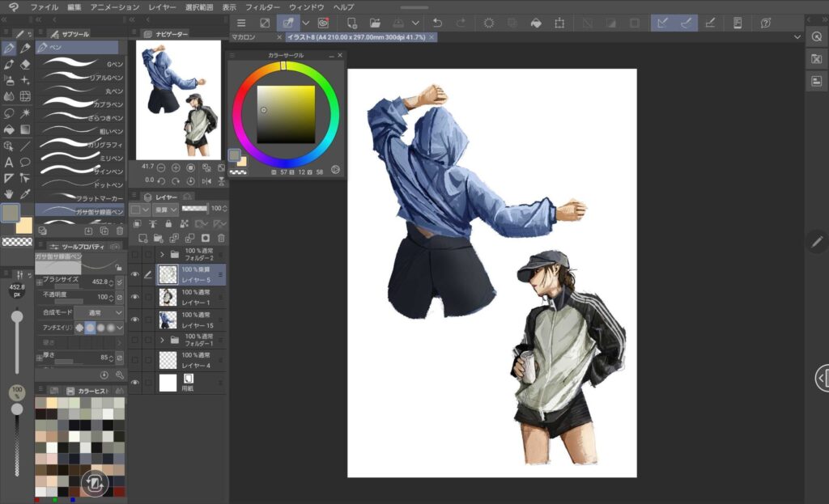Toggle clip to layer below icon

pyautogui.click(x=138, y=224)
